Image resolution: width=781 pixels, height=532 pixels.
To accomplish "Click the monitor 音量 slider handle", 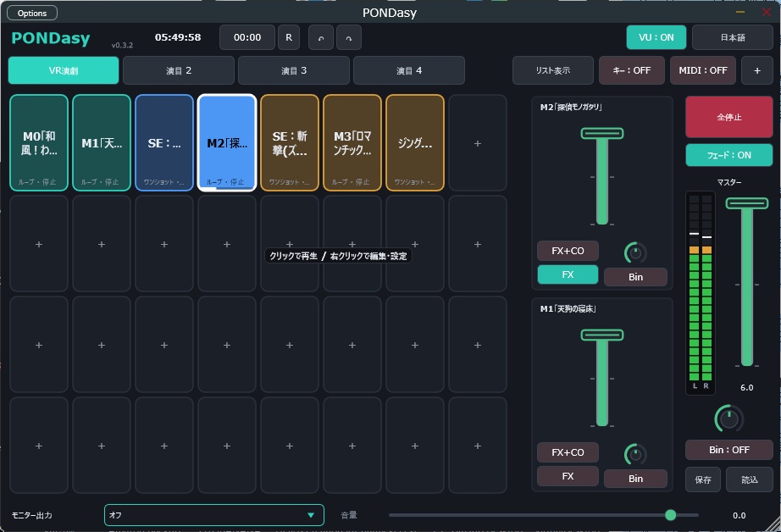I will pos(670,515).
